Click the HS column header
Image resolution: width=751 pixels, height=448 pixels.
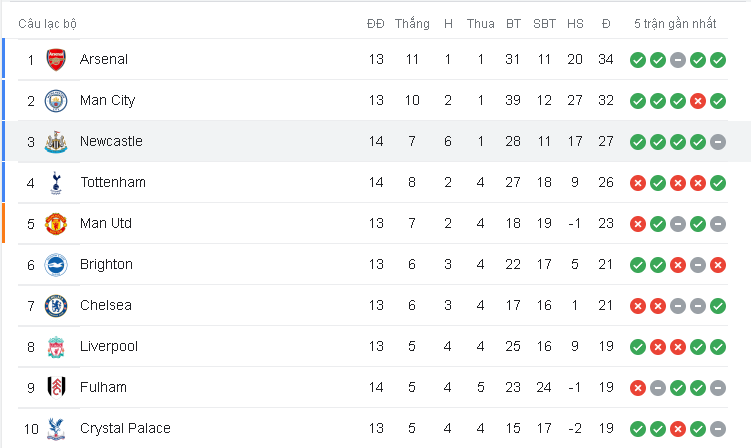pyautogui.click(x=575, y=24)
